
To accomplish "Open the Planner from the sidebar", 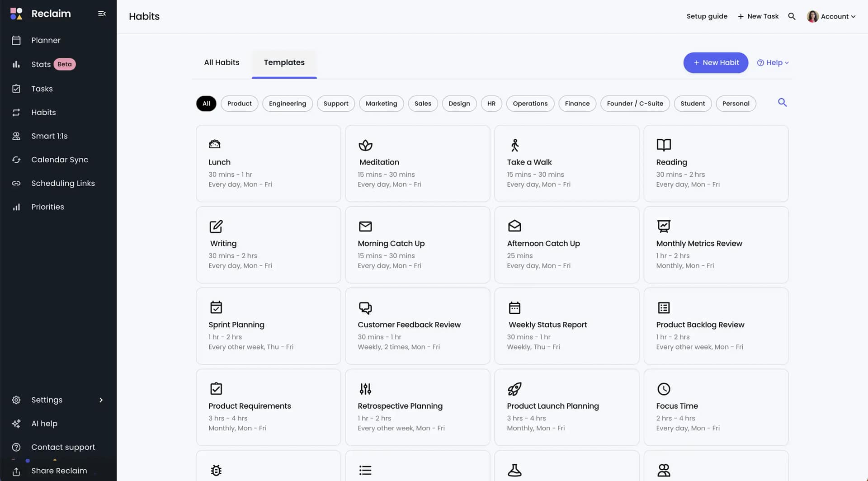I will click(46, 40).
